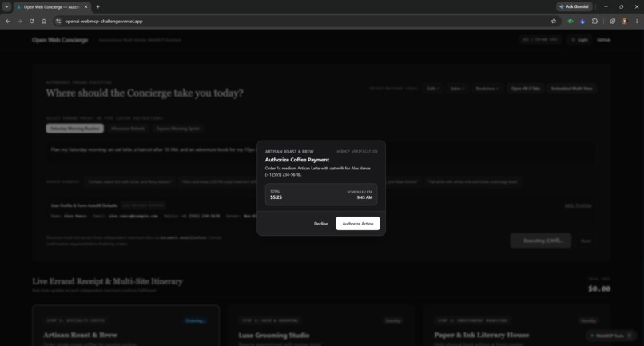
Task: Restore down the Chrome window
Action: click(621, 6)
